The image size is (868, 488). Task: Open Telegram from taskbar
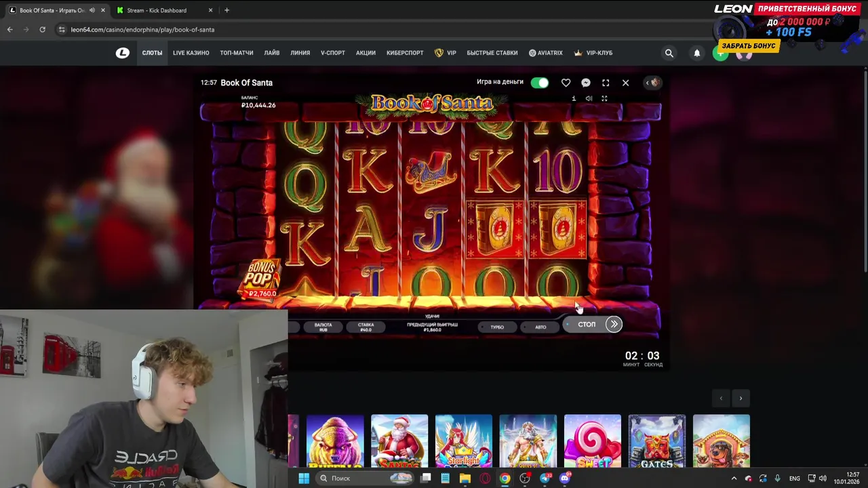click(x=545, y=479)
